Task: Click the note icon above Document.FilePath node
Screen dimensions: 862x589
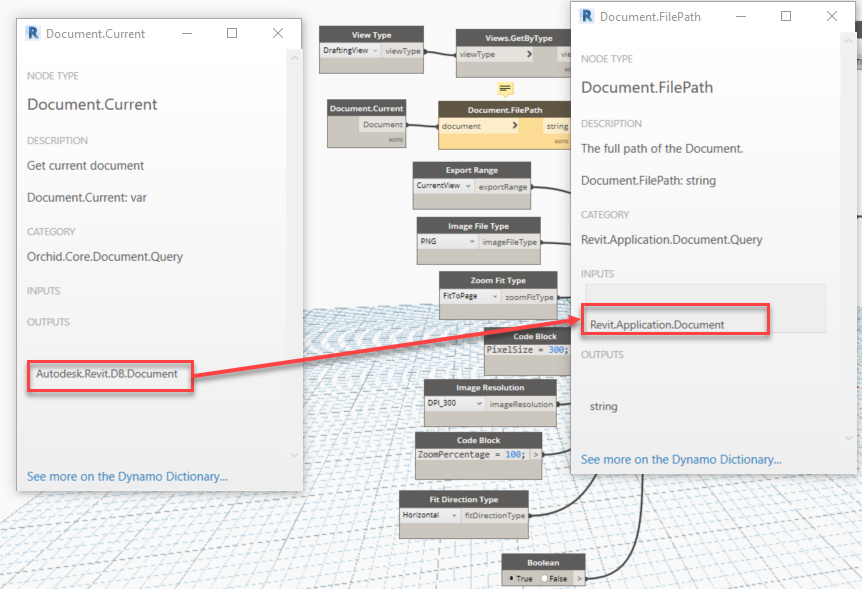Action: (505, 89)
